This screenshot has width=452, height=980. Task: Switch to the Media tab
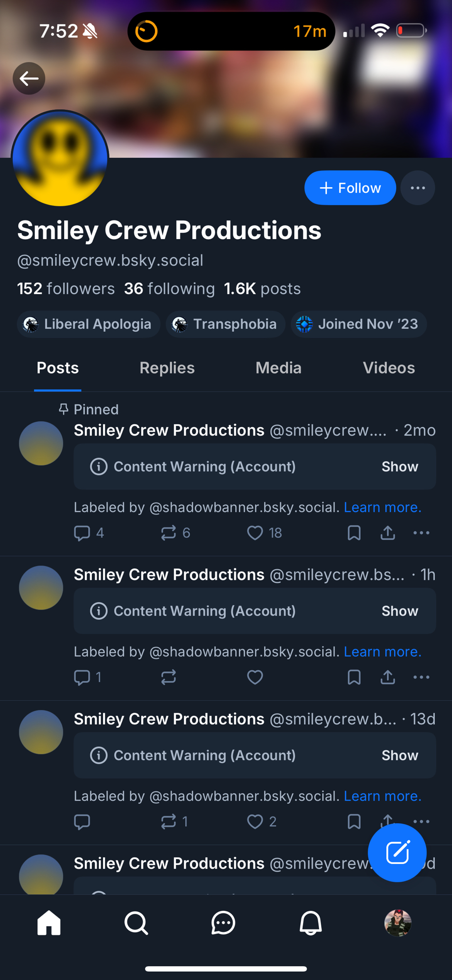pyautogui.click(x=278, y=368)
